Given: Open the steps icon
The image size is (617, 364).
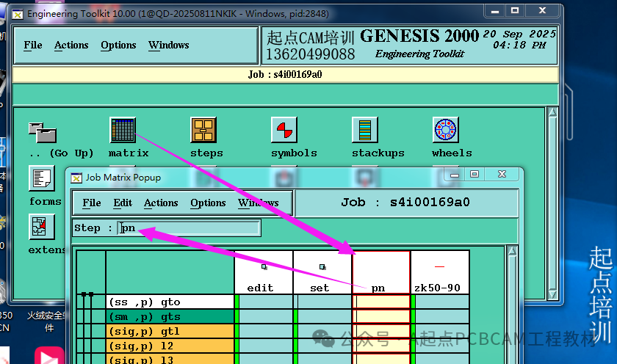Looking at the screenshot, I should click(x=203, y=130).
